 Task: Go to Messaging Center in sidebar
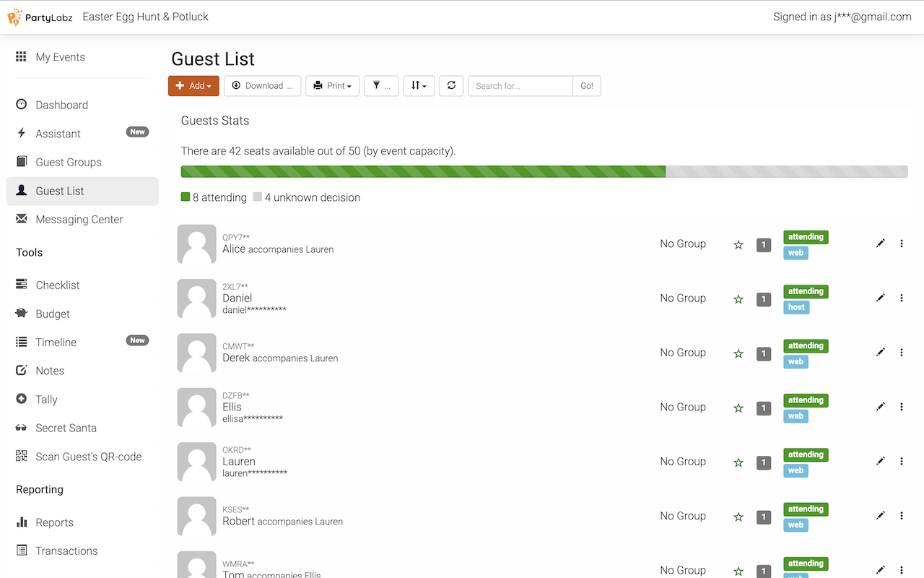click(x=79, y=220)
